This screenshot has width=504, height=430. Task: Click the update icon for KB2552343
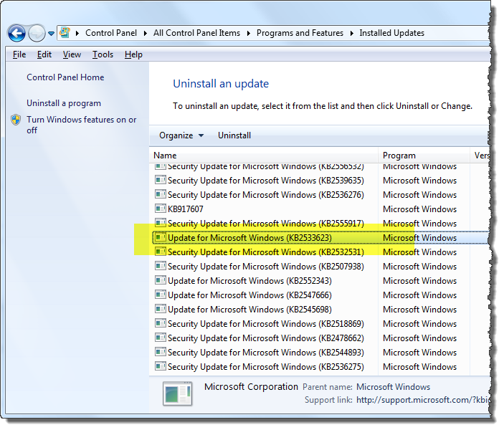point(161,280)
